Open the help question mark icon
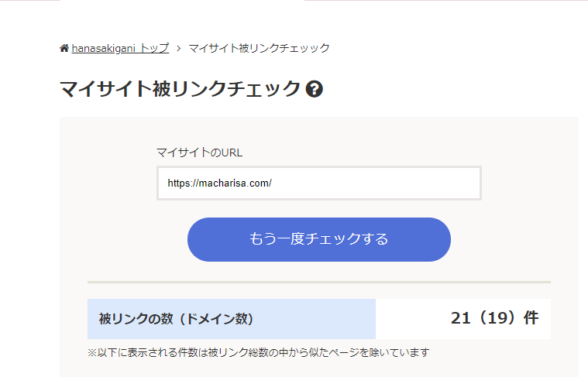588x377 pixels. (315, 89)
